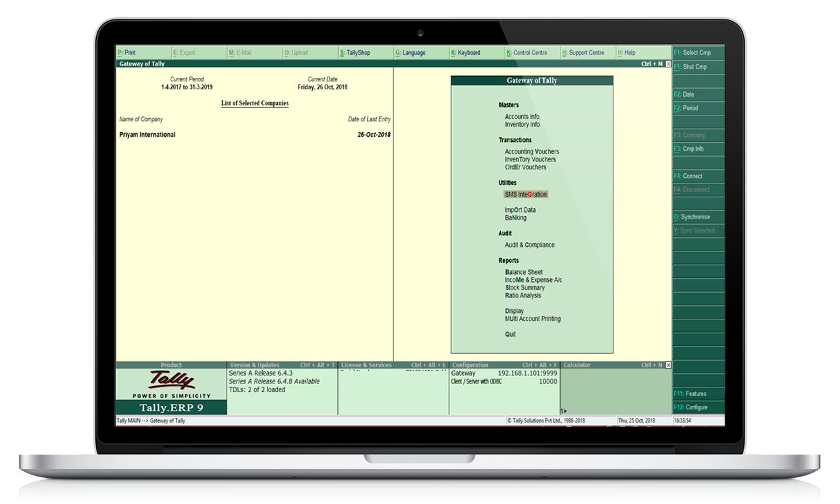
Task: Open F12: Configure
Action: click(698, 407)
